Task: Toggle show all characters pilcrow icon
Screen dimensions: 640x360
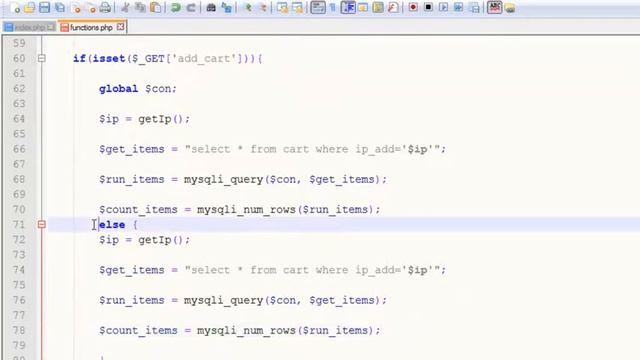Action: click(x=333, y=7)
